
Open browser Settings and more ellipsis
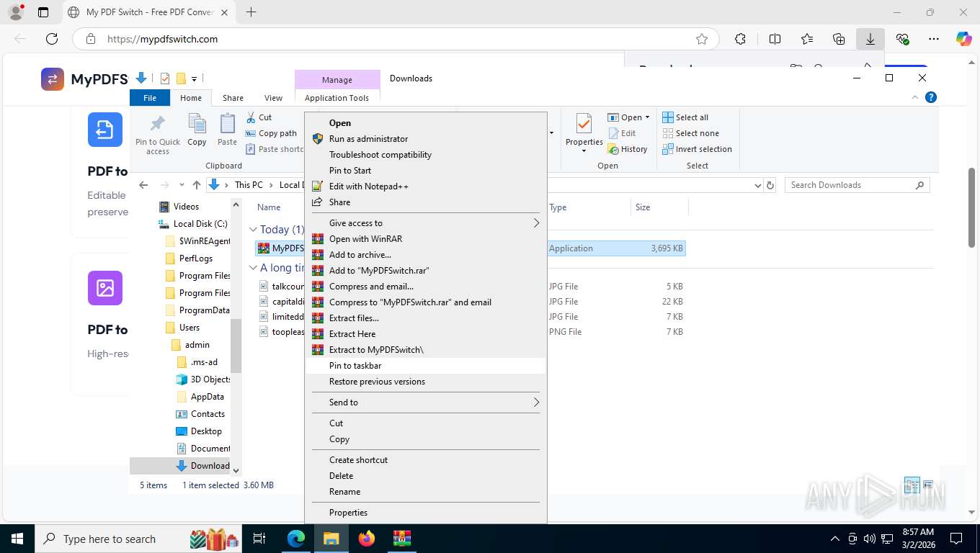tap(934, 39)
